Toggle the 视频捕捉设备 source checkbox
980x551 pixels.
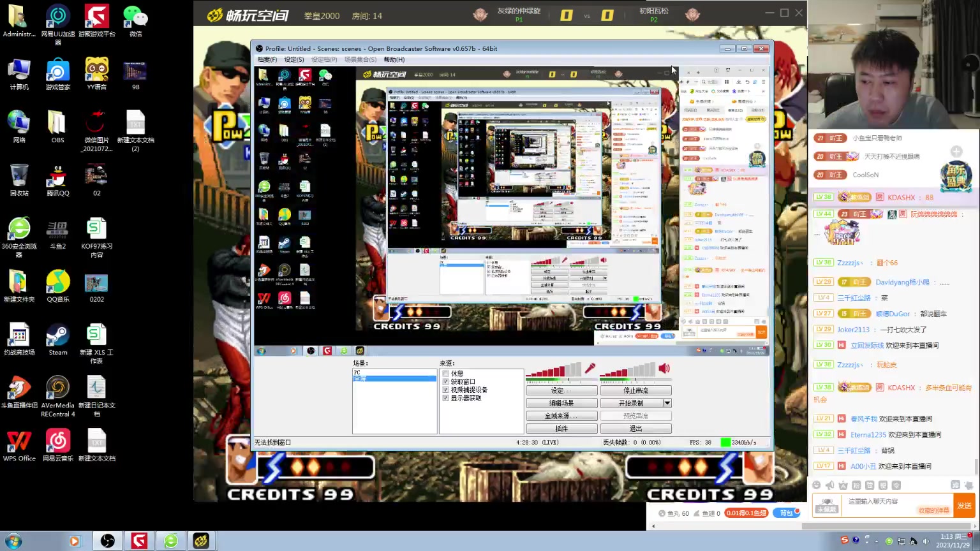pos(445,390)
